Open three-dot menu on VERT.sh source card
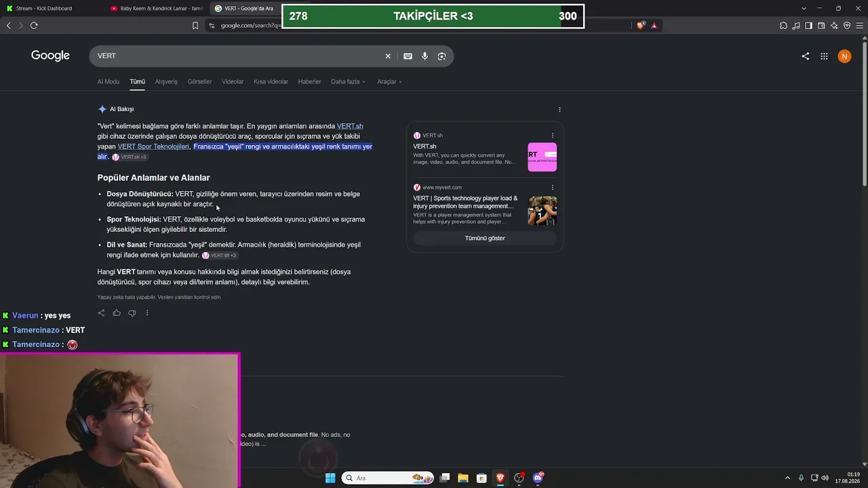 click(553, 136)
